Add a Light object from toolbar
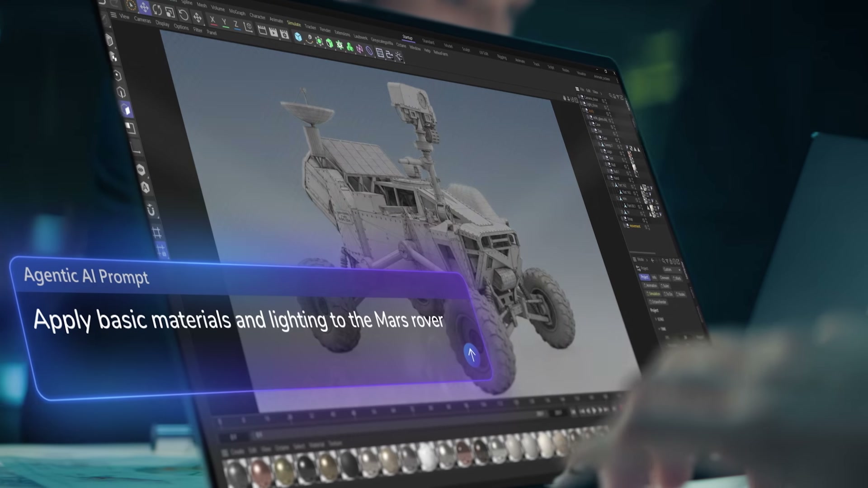This screenshot has height=488, width=868. point(399,56)
